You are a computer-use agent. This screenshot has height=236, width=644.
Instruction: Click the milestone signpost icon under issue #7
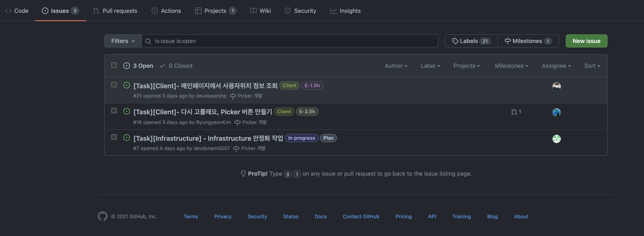[236, 149]
